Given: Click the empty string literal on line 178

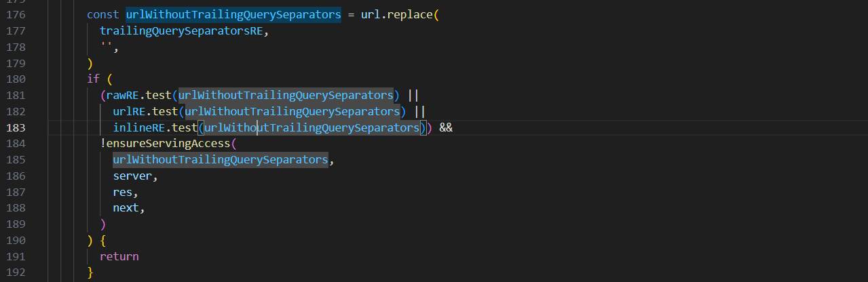Looking at the screenshot, I should coord(106,47).
